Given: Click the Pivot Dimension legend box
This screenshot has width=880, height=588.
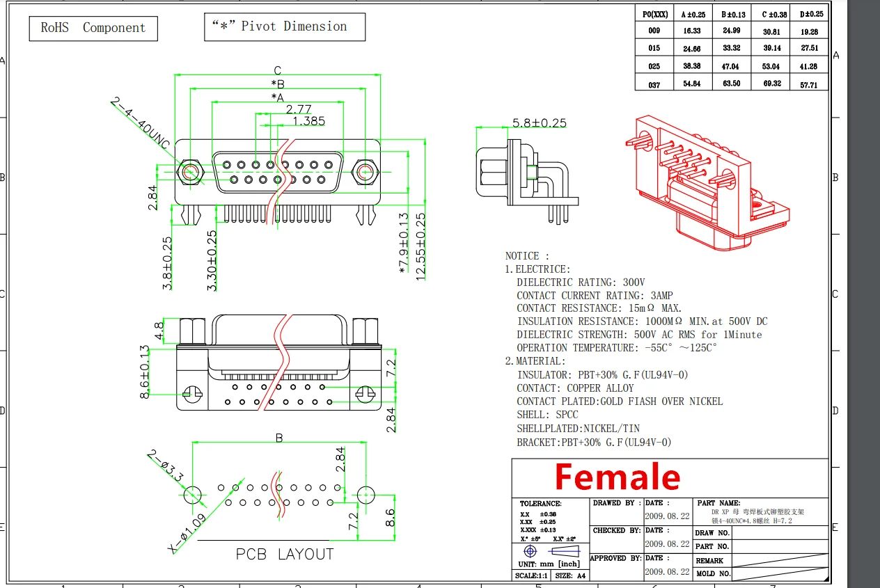Looking at the screenshot, I should [285, 27].
